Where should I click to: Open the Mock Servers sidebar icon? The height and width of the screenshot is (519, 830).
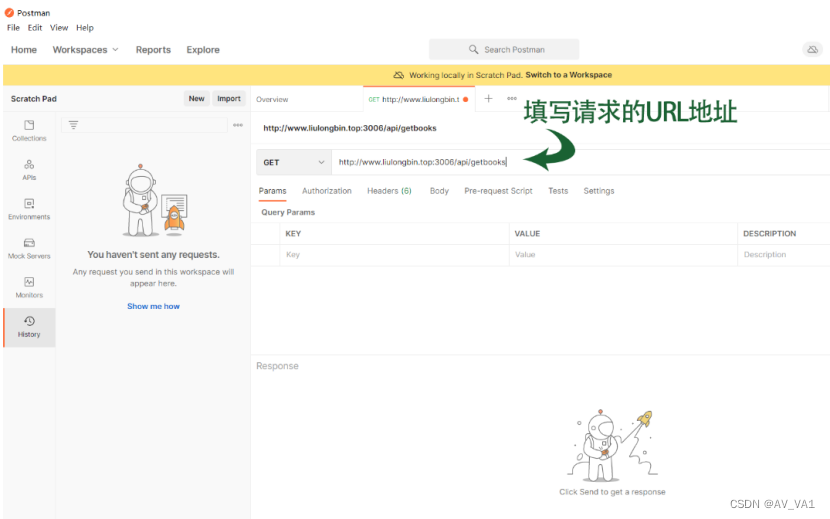click(x=29, y=248)
